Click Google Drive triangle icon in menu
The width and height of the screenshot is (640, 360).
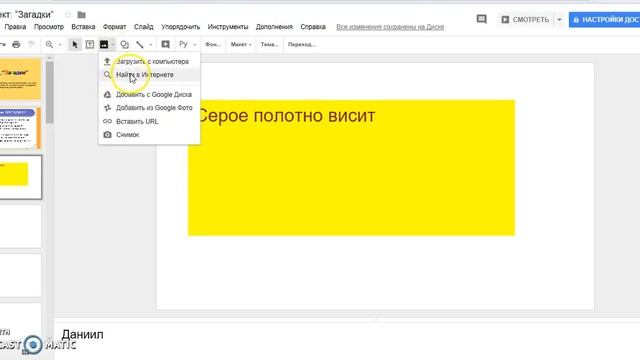click(x=107, y=94)
